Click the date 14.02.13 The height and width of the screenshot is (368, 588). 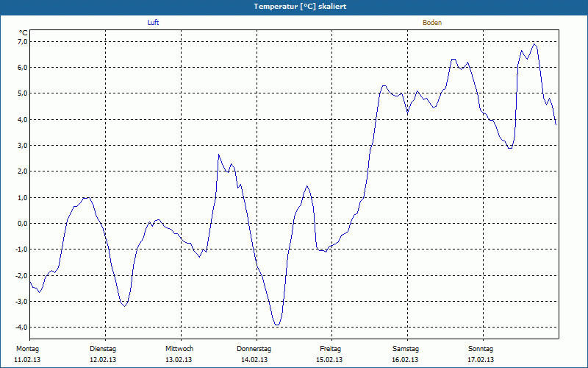click(x=254, y=360)
